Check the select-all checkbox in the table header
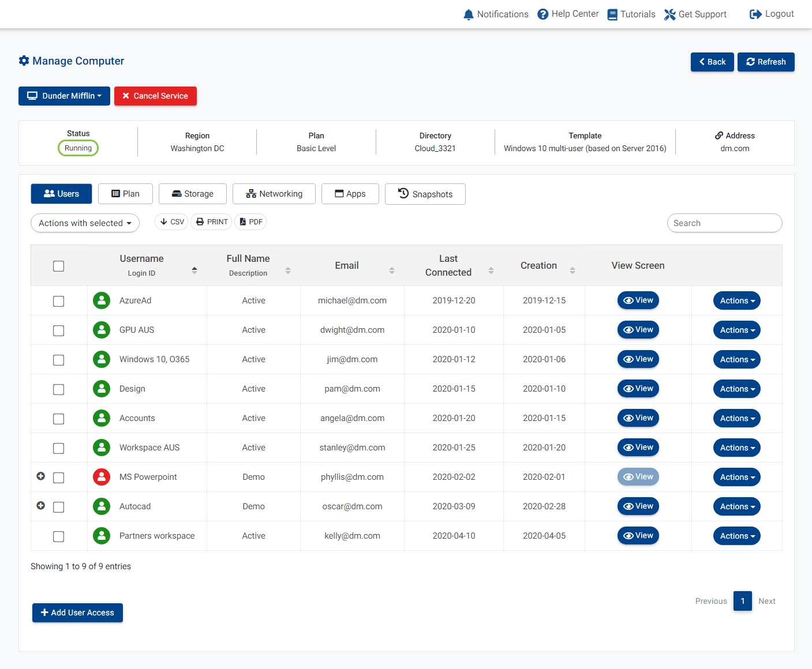 tap(58, 266)
